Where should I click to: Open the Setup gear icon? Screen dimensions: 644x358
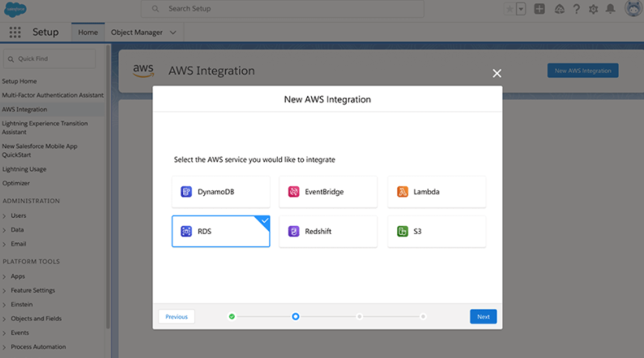click(x=593, y=9)
